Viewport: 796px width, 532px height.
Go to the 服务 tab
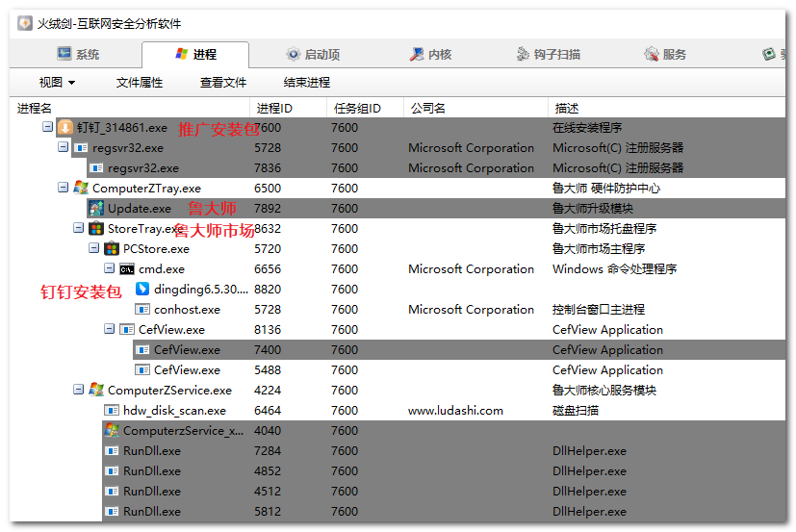[x=665, y=54]
